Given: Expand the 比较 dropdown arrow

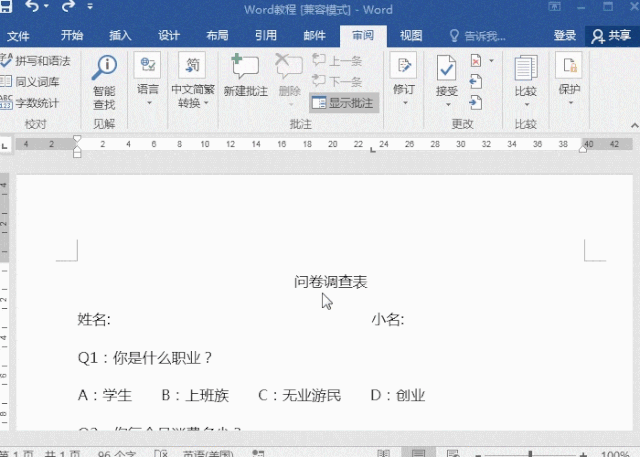Looking at the screenshot, I should pyautogui.click(x=527, y=105).
